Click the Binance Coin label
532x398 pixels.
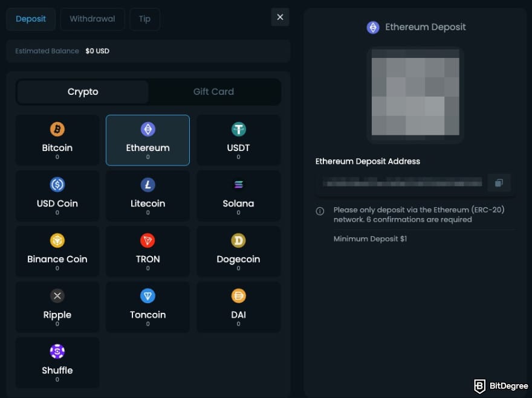pyautogui.click(x=57, y=259)
